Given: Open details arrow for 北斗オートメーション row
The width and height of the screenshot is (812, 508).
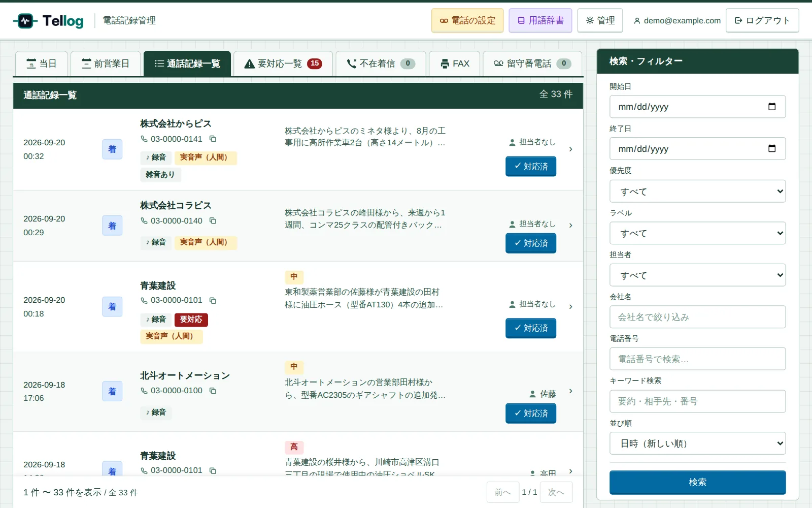Looking at the screenshot, I should (x=570, y=391).
